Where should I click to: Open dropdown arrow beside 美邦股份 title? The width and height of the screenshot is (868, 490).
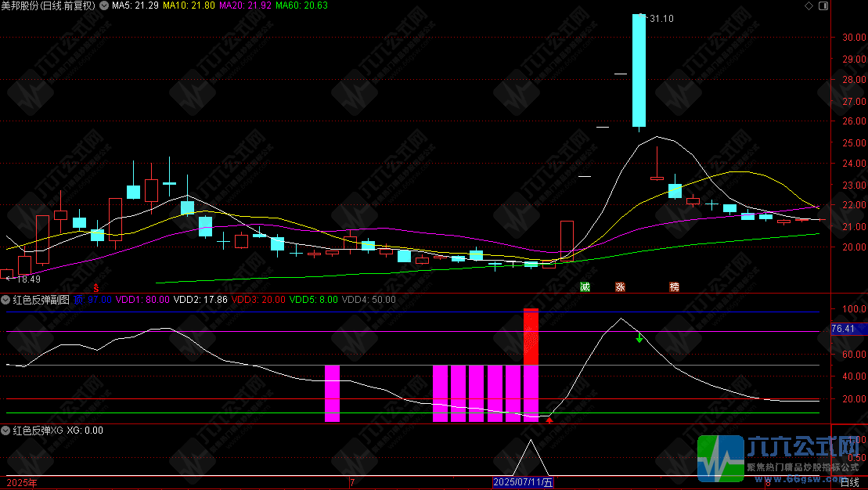tap(103, 5)
